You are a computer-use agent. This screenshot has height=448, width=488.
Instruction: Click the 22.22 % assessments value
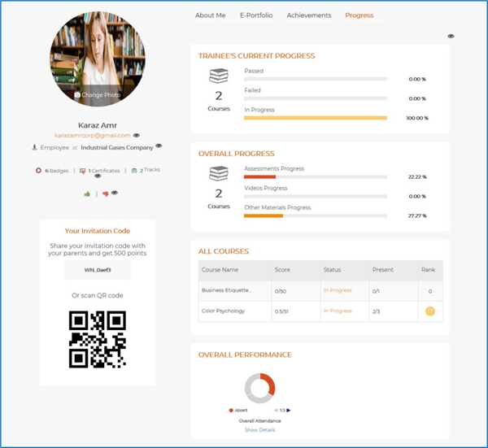[417, 176]
